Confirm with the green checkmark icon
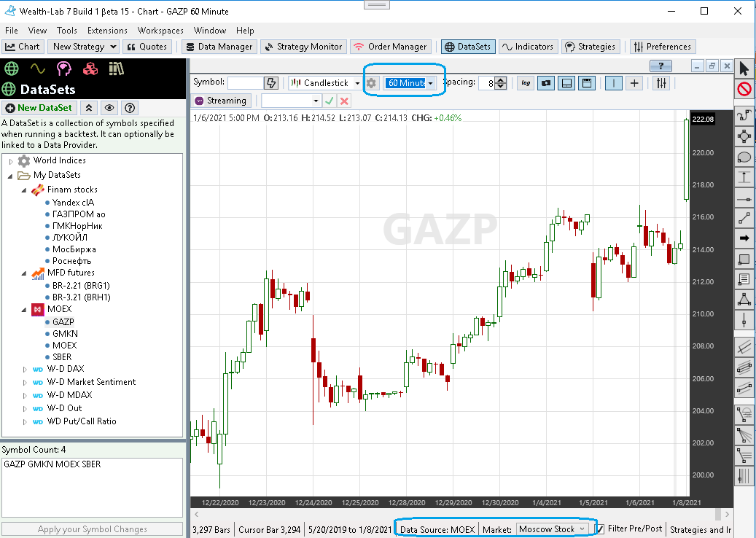Viewport: 756px width, 538px height. point(330,101)
